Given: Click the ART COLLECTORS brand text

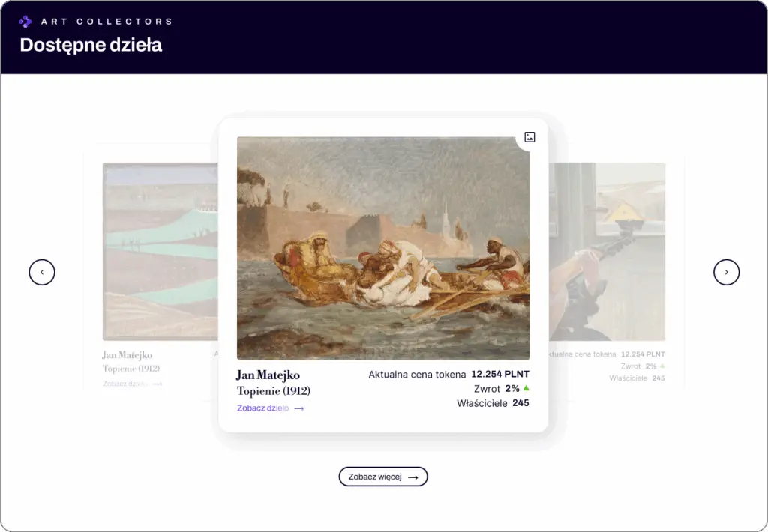Looking at the screenshot, I should tap(106, 22).
